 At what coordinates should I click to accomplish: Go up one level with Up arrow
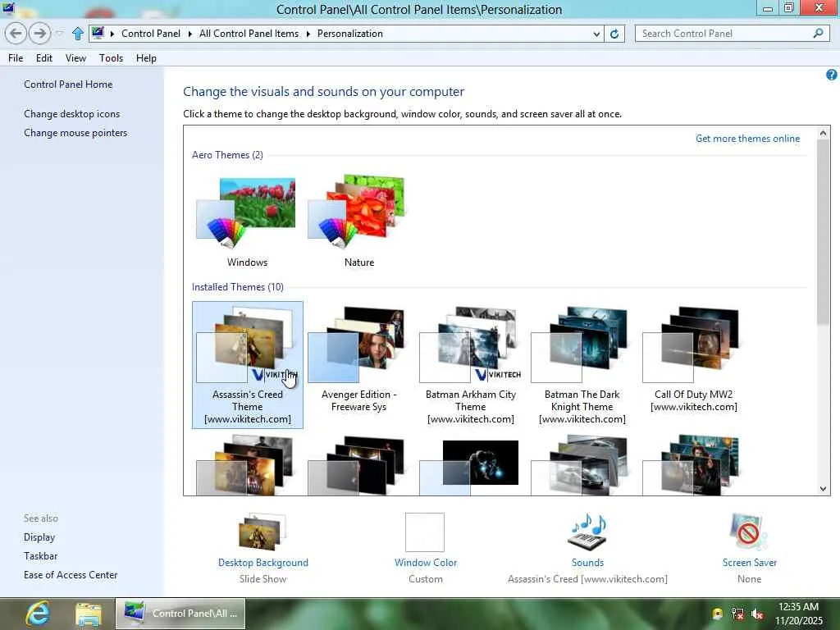click(78, 34)
